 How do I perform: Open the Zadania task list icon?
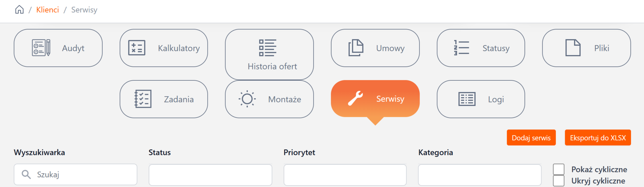(x=143, y=99)
